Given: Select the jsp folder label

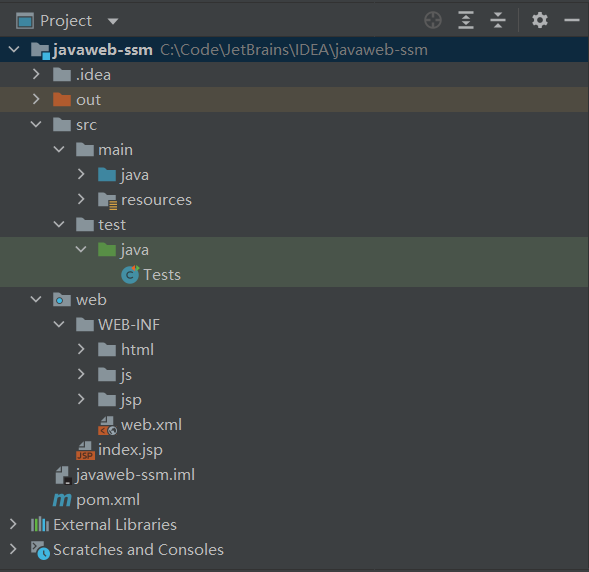Looking at the screenshot, I should (131, 400).
